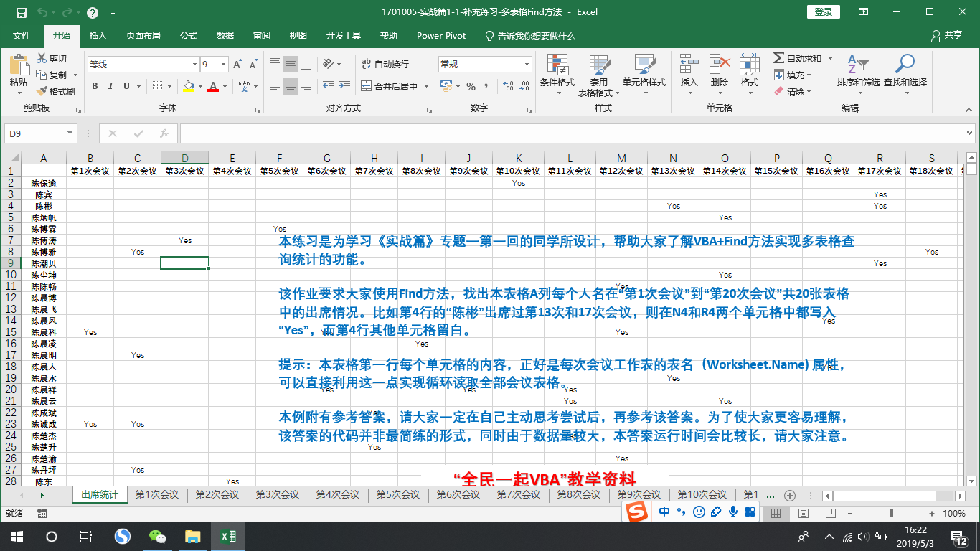980x551 pixels.
Task: Toggle Wrap Text (自动换行)
Action: click(385, 64)
